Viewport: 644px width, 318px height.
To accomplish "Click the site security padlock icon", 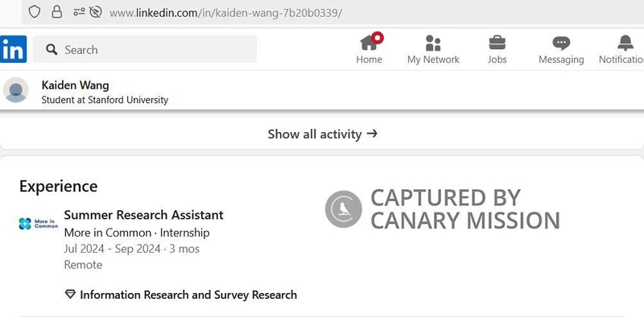I will click(56, 12).
